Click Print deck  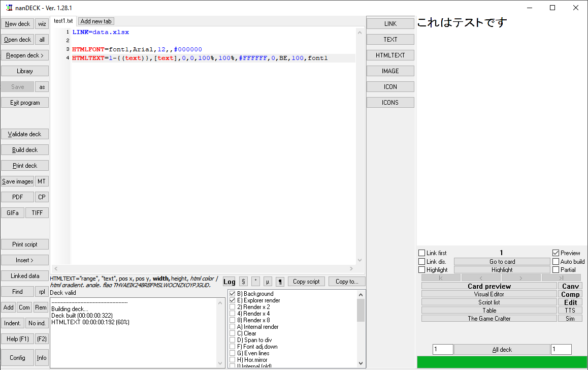tap(25, 166)
